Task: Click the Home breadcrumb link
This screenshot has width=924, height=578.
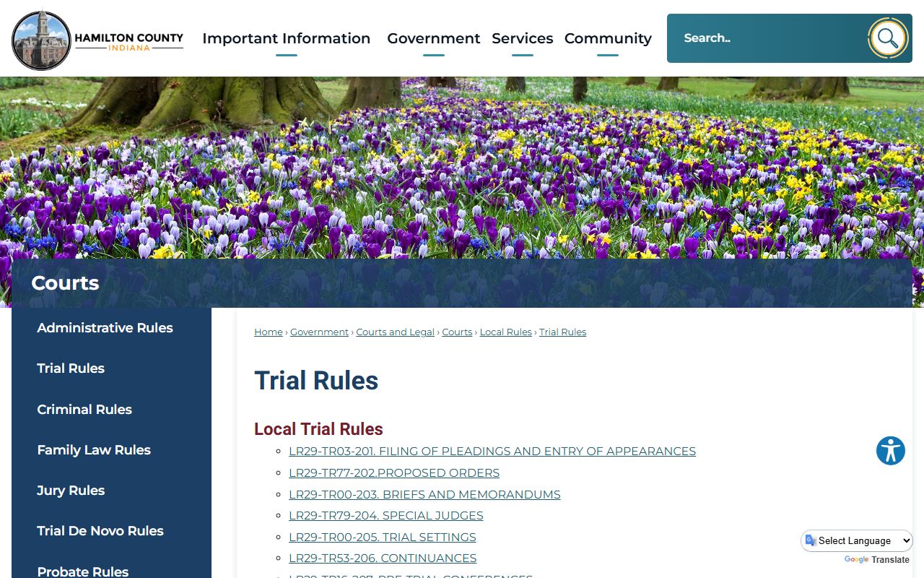Action: [269, 332]
